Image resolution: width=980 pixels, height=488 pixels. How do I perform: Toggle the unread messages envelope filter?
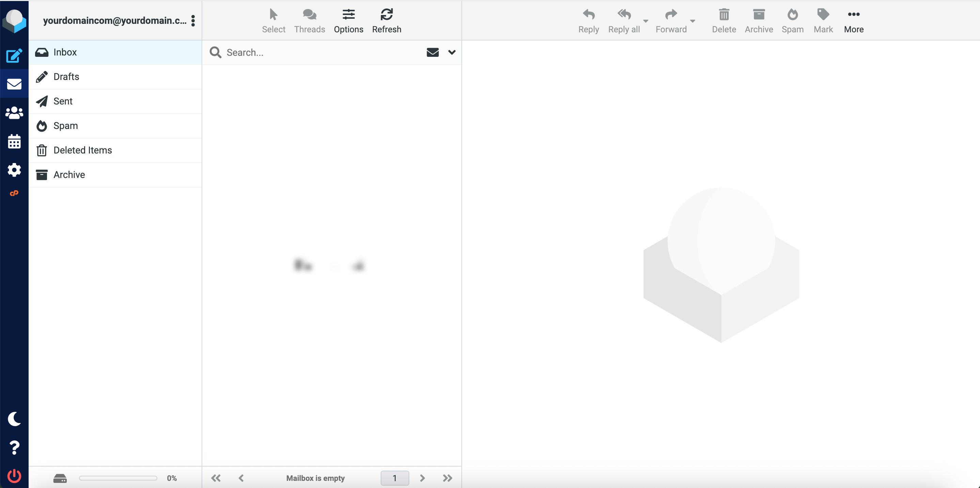(432, 52)
